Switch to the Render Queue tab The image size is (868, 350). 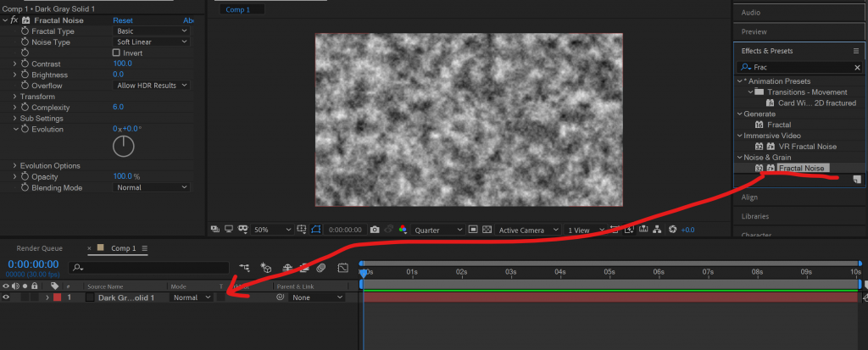point(39,248)
